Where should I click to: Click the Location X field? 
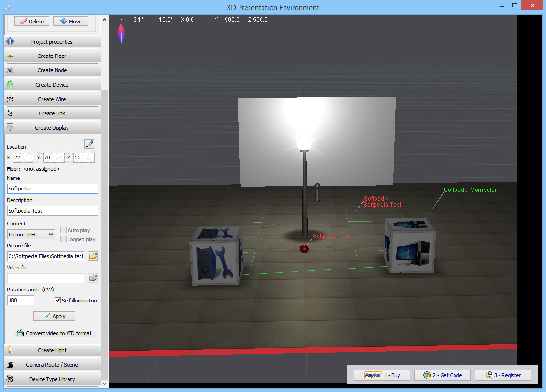click(x=23, y=157)
